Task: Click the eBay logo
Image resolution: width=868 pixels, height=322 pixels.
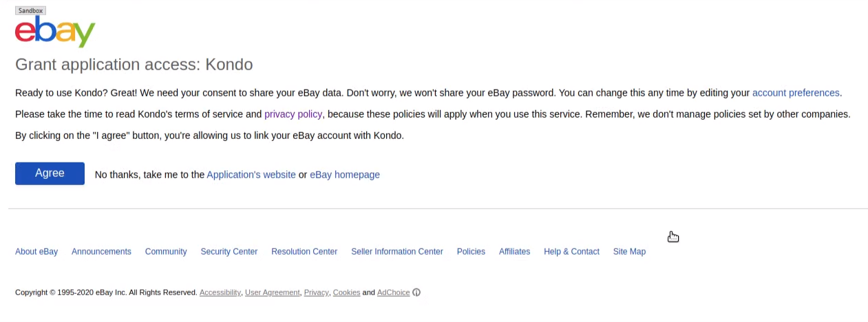Action: point(55,32)
